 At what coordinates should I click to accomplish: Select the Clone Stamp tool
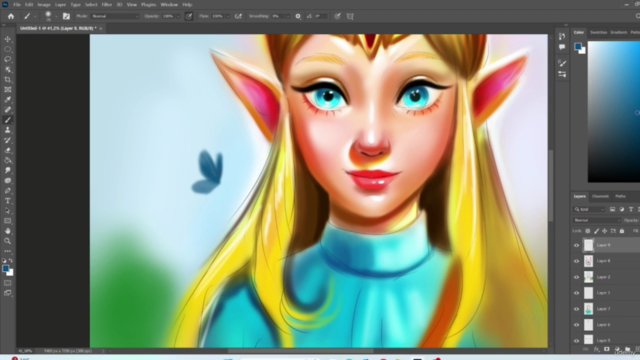click(8, 130)
